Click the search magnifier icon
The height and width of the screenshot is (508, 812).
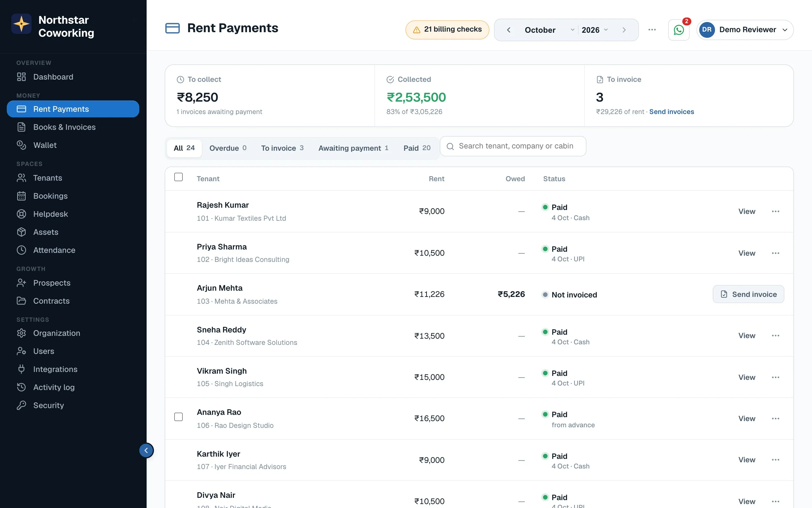click(450, 146)
